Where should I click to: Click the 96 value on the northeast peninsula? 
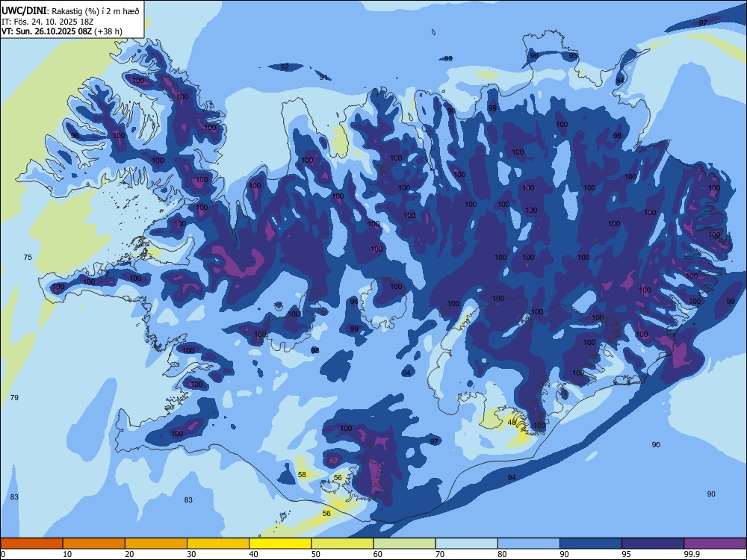534,56
